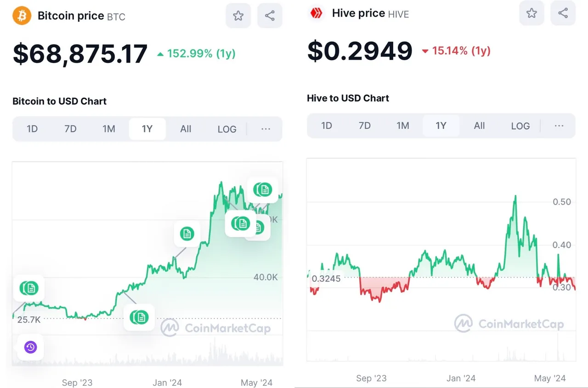Image resolution: width=588 pixels, height=388 pixels.
Task: Toggle LOG scale on Bitcoin chart
Action: 227,129
